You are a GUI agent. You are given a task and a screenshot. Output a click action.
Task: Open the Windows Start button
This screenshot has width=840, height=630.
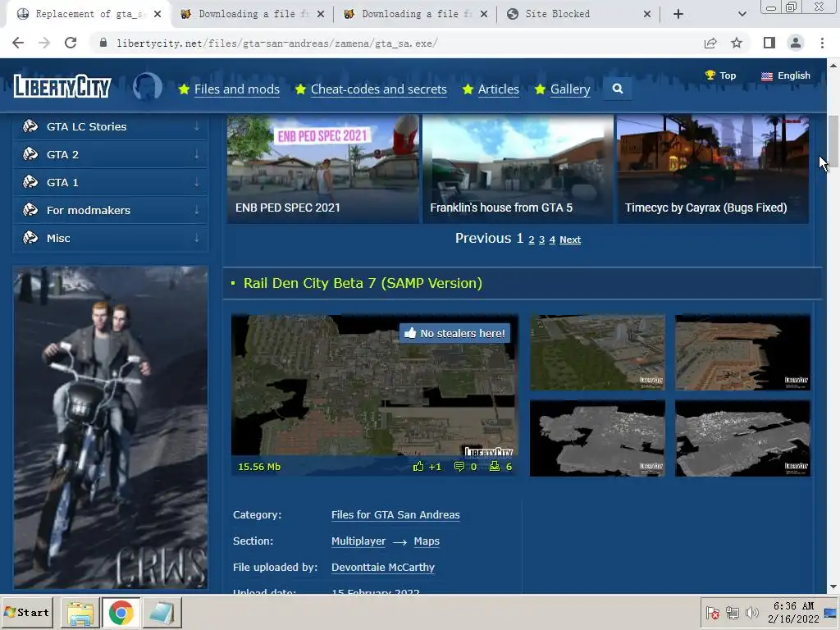(27, 612)
